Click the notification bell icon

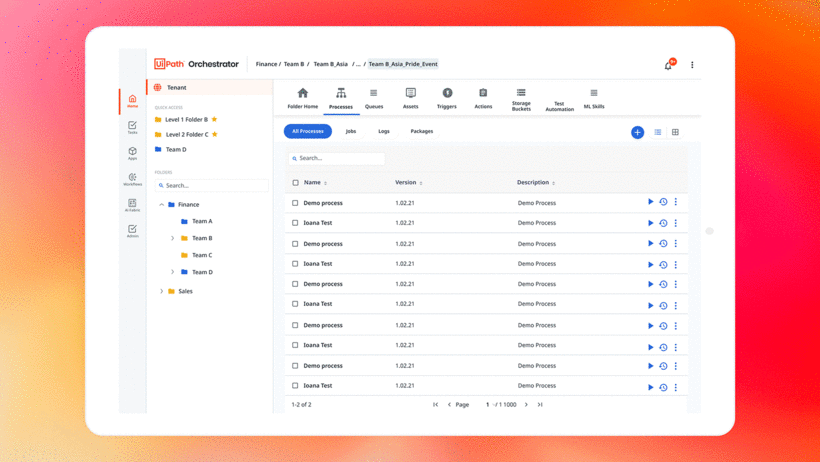pos(668,65)
